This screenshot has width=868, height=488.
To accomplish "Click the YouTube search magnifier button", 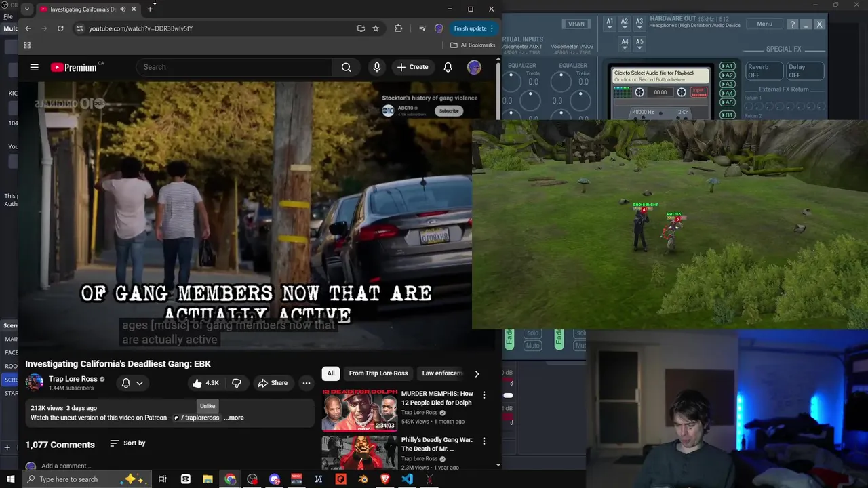I will [347, 67].
